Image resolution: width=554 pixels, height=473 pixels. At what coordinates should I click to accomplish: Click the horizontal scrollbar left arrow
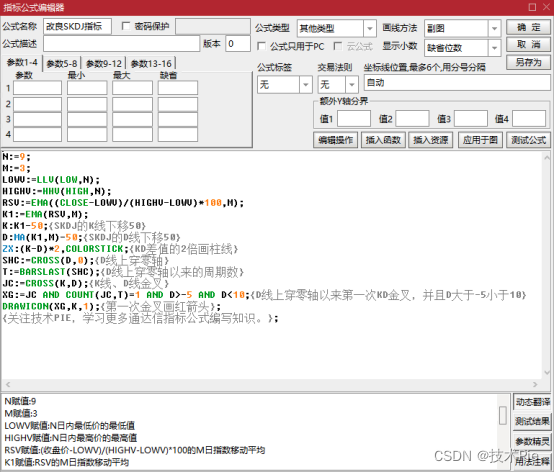point(8,384)
